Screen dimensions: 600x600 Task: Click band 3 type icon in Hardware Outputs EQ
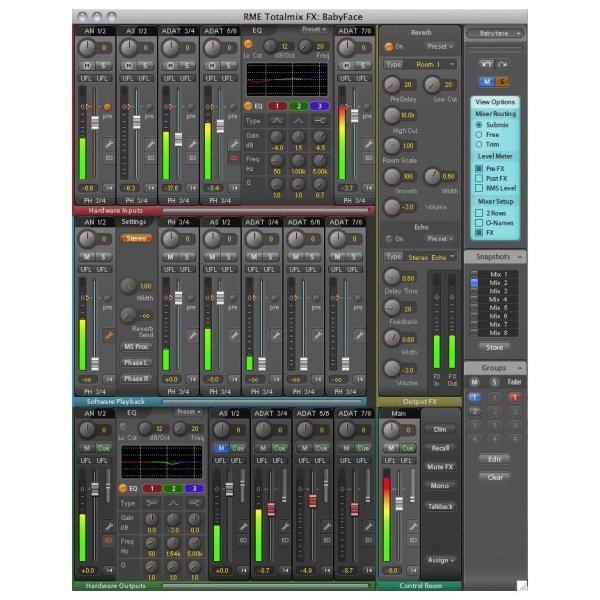click(194, 503)
